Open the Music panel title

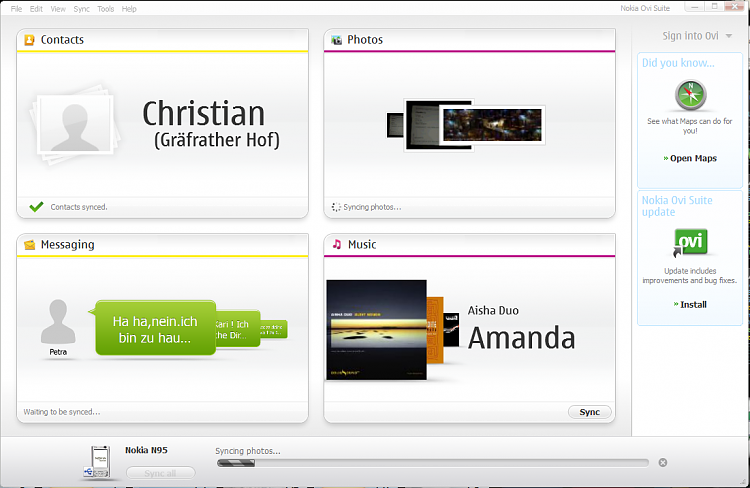tap(362, 244)
